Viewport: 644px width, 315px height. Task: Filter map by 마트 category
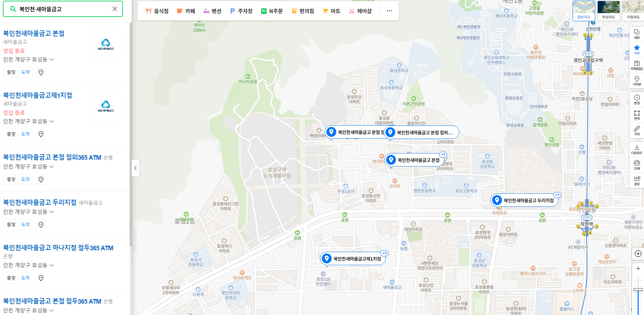pos(331,11)
